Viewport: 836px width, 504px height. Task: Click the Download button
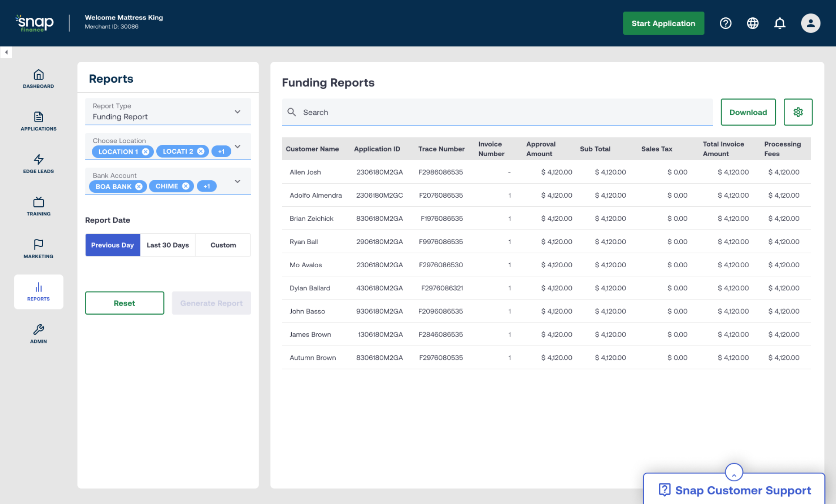[748, 112]
